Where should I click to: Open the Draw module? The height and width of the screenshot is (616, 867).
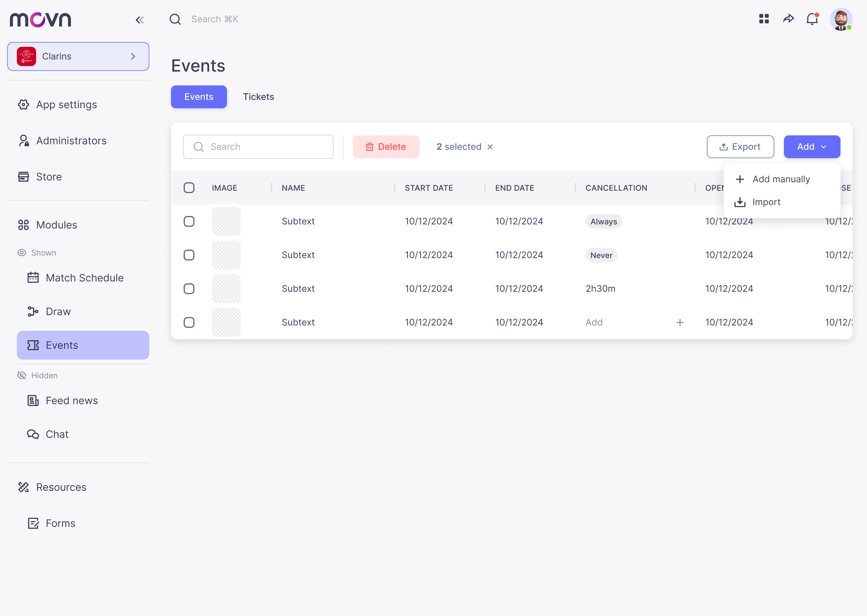[58, 311]
